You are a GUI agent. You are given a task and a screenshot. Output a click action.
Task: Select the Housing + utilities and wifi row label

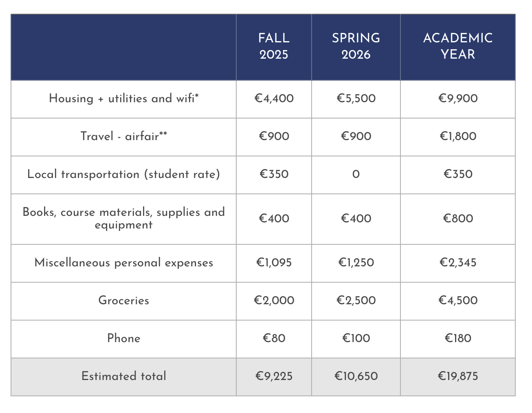click(123, 99)
